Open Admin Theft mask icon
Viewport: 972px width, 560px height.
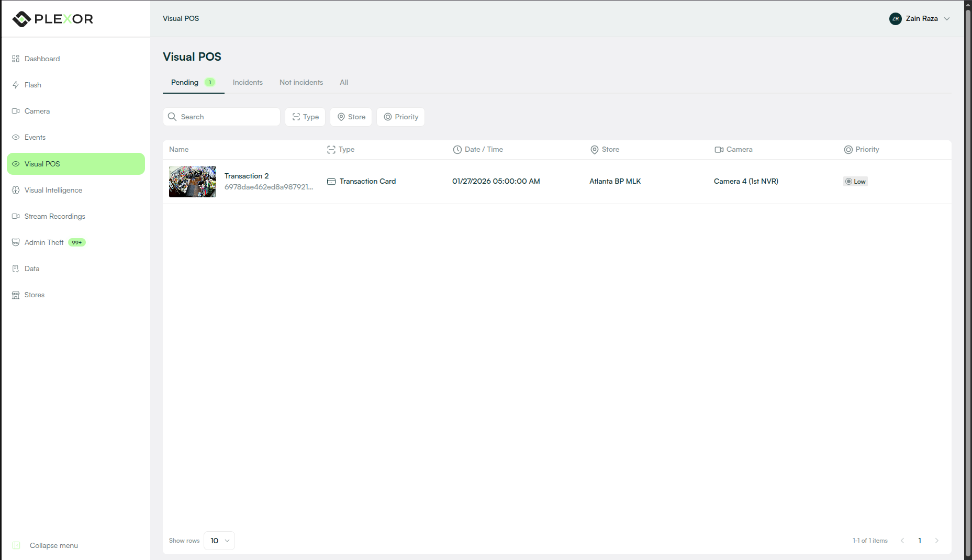pyautogui.click(x=16, y=242)
